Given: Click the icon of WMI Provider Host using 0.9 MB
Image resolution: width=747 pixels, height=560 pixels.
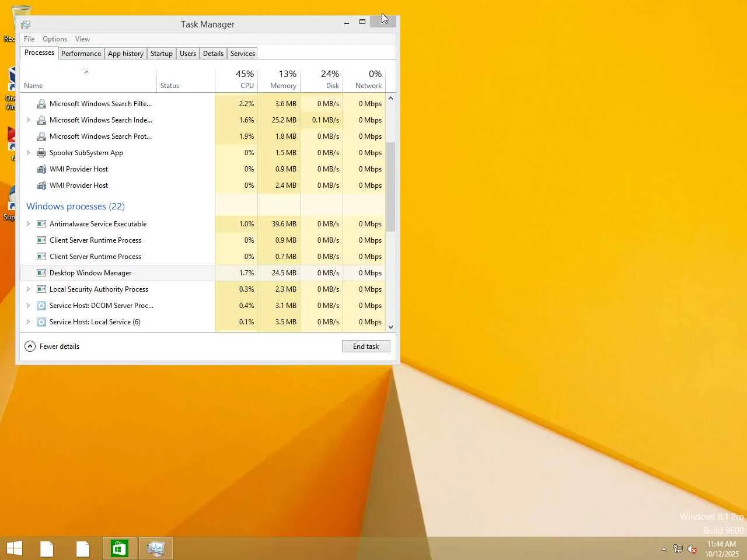Looking at the screenshot, I should coord(41,169).
